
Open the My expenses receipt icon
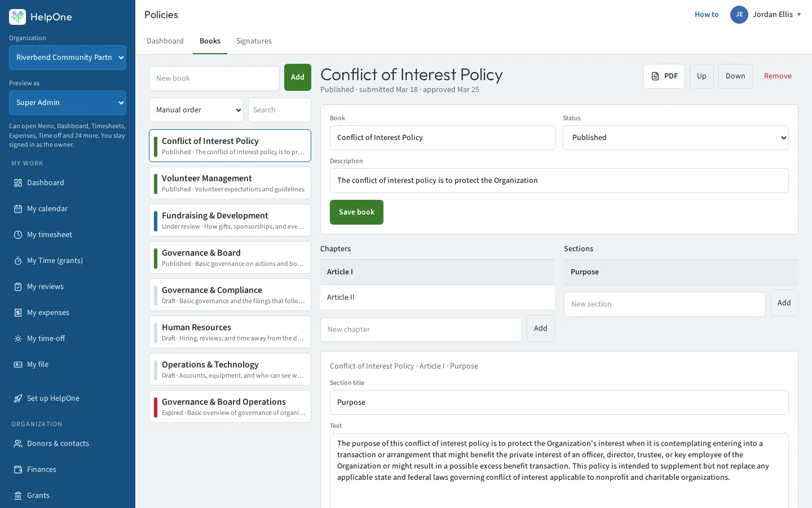18,313
